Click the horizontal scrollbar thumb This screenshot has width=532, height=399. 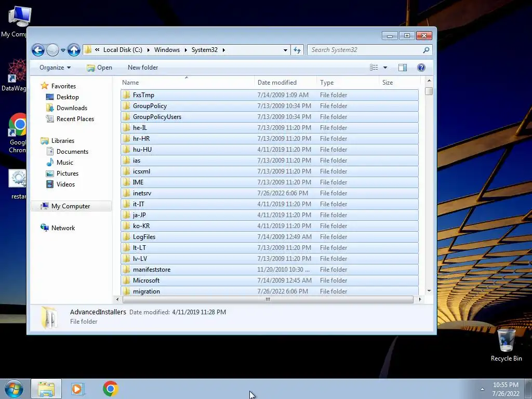tap(268, 299)
